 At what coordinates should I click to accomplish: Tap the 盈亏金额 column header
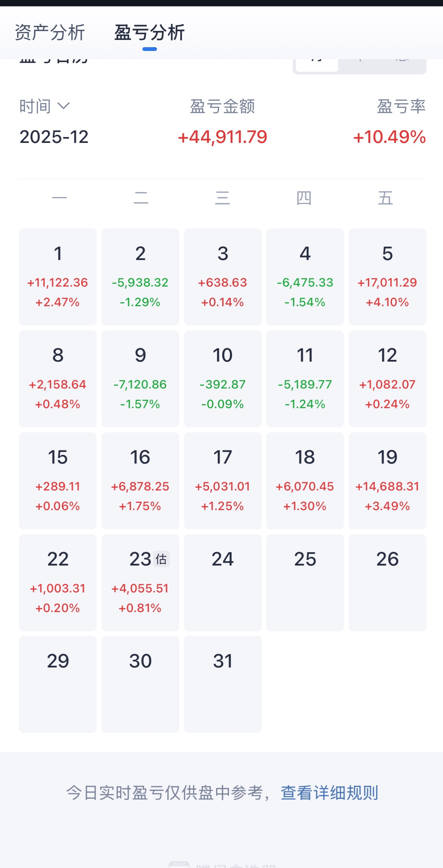pyautogui.click(x=222, y=106)
